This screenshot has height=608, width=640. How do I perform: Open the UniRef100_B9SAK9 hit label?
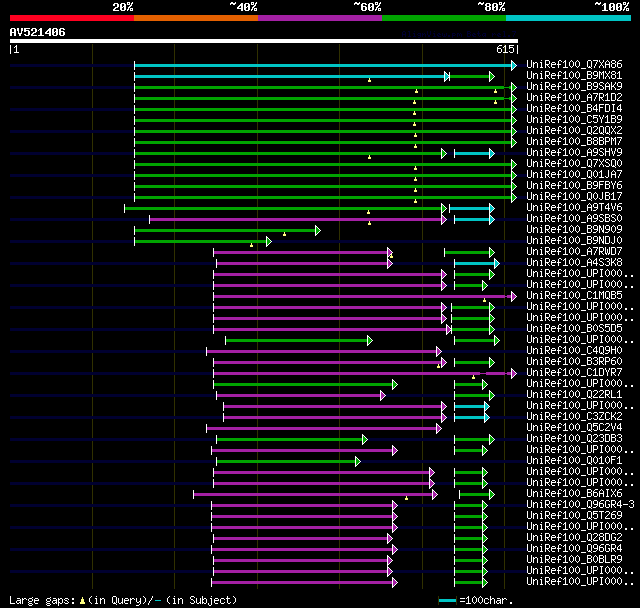point(574,87)
